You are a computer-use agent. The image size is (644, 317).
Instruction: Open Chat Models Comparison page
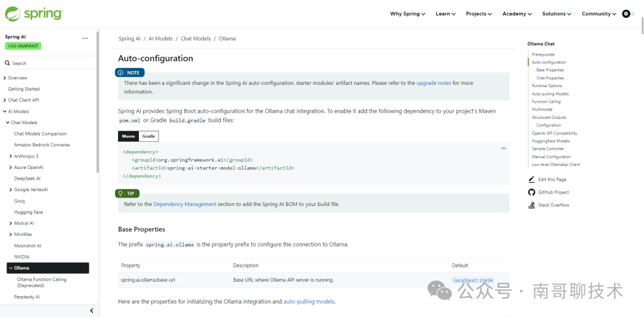[41, 134]
